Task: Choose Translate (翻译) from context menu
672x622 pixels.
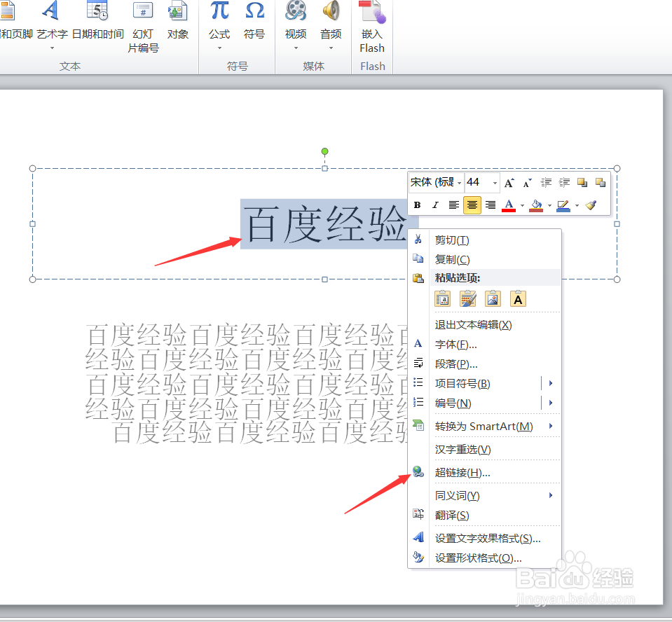Action: [484, 516]
